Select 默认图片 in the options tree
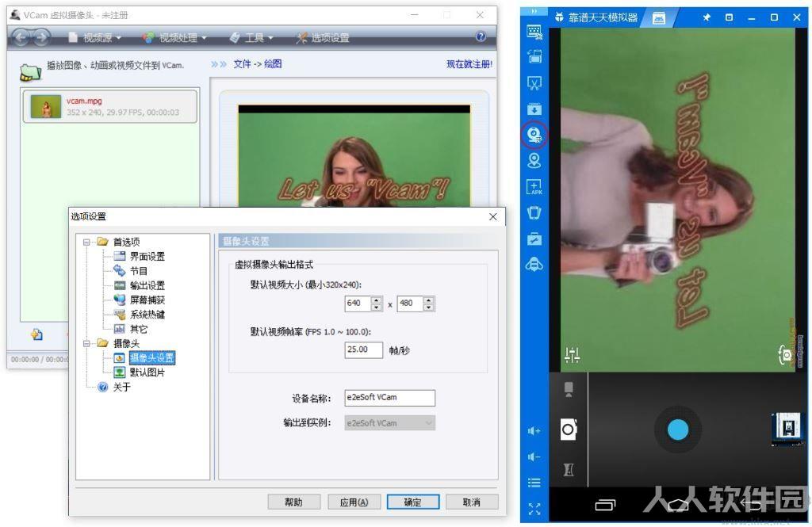Viewport: 812px width, 527px height. (147, 372)
